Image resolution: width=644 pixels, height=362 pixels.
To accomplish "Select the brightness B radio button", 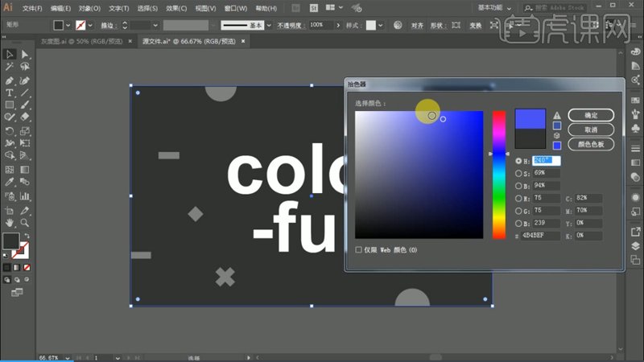I will (x=518, y=186).
